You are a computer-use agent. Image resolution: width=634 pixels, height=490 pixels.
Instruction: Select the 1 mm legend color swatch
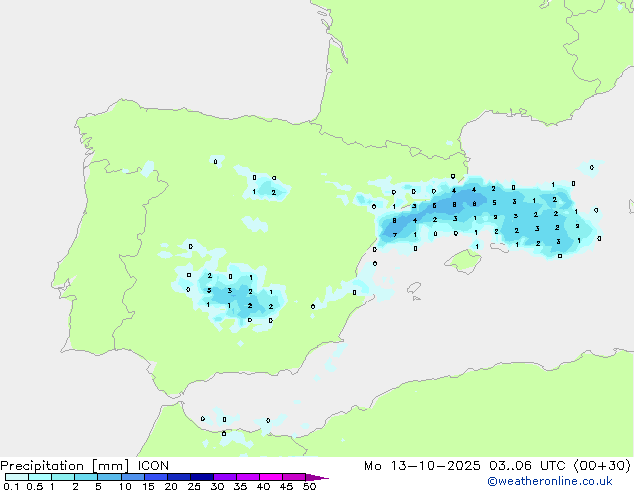pos(63,477)
